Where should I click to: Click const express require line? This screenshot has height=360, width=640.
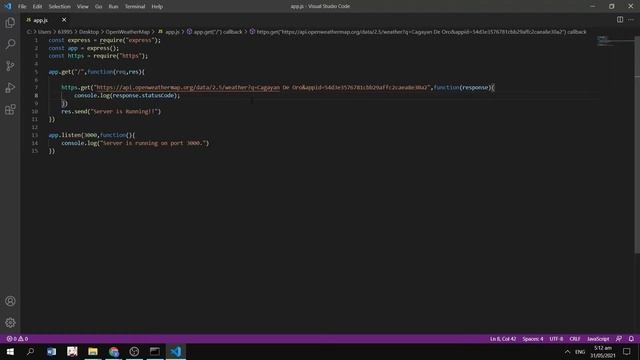click(x=104, y=40)
